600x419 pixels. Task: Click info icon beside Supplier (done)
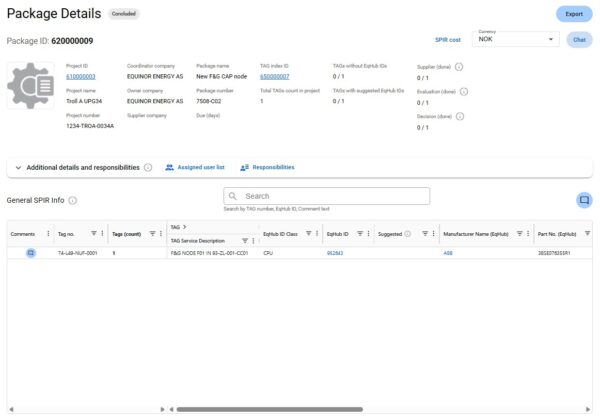459,67
